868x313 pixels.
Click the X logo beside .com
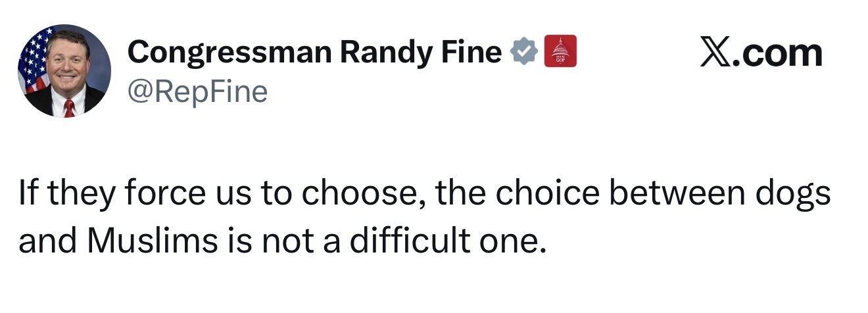coord(715,53)
